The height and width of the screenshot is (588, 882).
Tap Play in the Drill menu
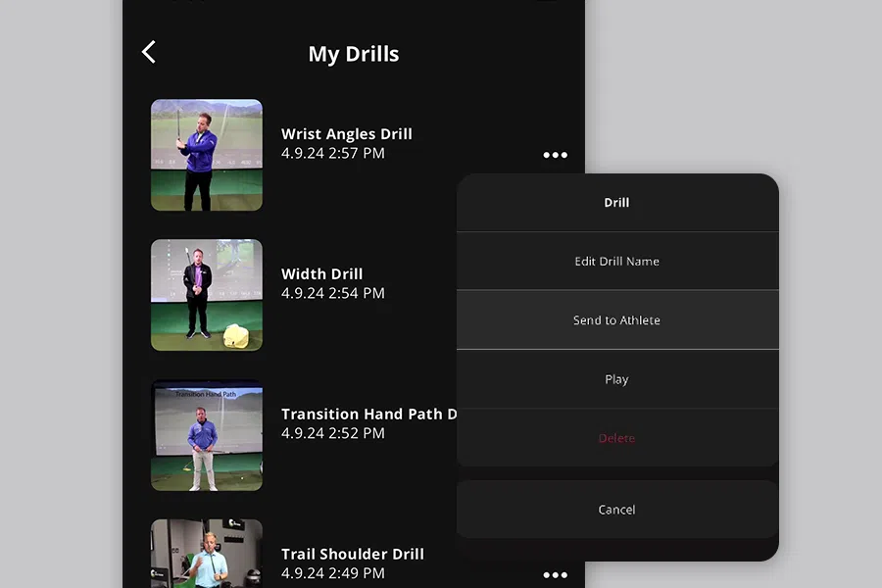[616, 378]
